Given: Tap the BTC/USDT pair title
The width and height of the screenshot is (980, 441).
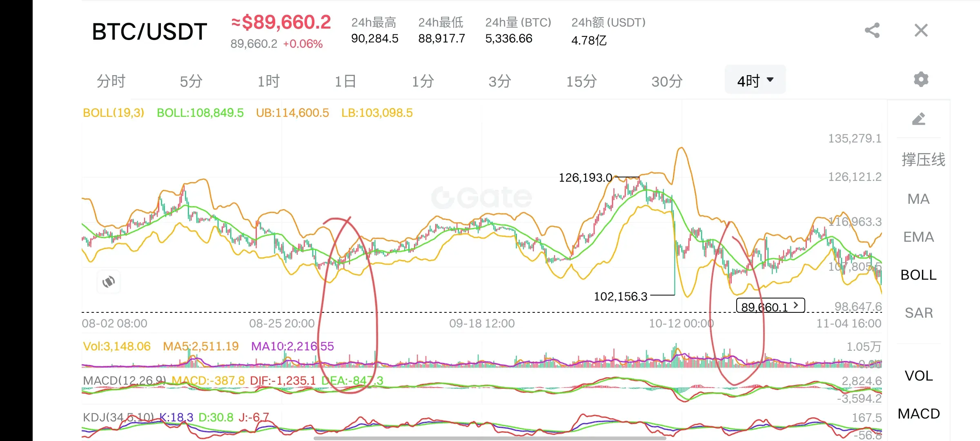Looking at the screenshot, I should tap(149, 32).
